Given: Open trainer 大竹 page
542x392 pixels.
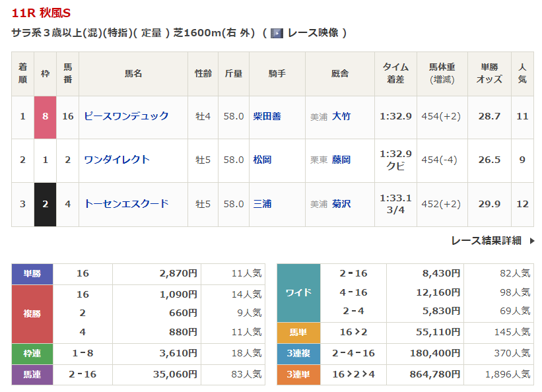Looking at the screenshot, I should pos(341,116).
